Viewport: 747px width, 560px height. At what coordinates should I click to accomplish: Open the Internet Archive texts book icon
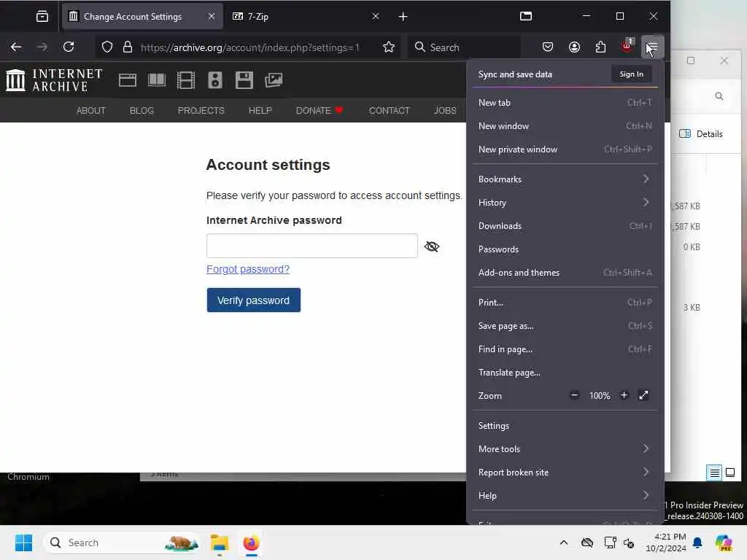pos(156,80)
